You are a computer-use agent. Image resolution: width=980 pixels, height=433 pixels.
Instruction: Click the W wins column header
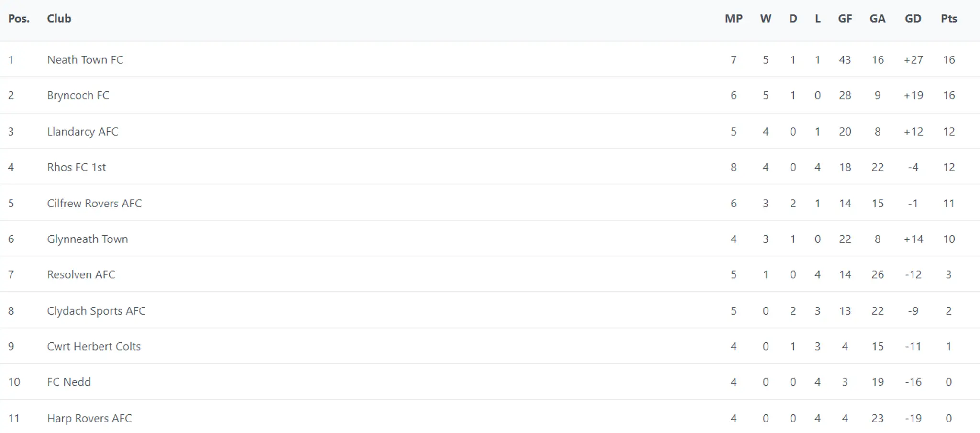click(766, 19)
